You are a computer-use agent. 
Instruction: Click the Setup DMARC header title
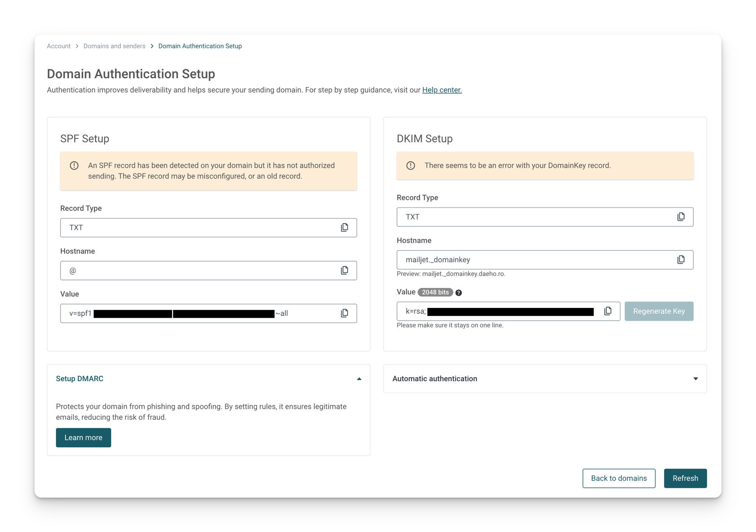79,379
